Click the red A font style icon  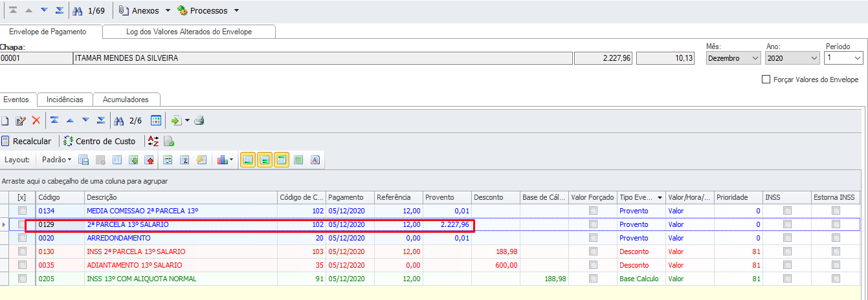tap(315, 160)
